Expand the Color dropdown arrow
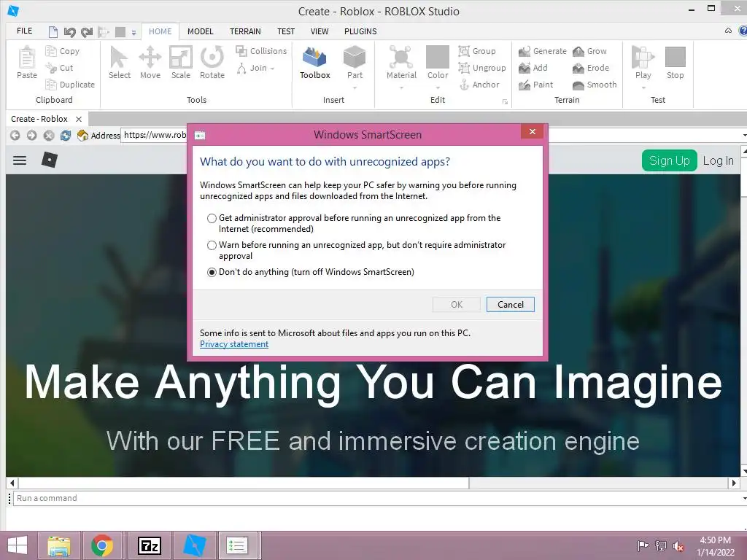 [438, 87]
